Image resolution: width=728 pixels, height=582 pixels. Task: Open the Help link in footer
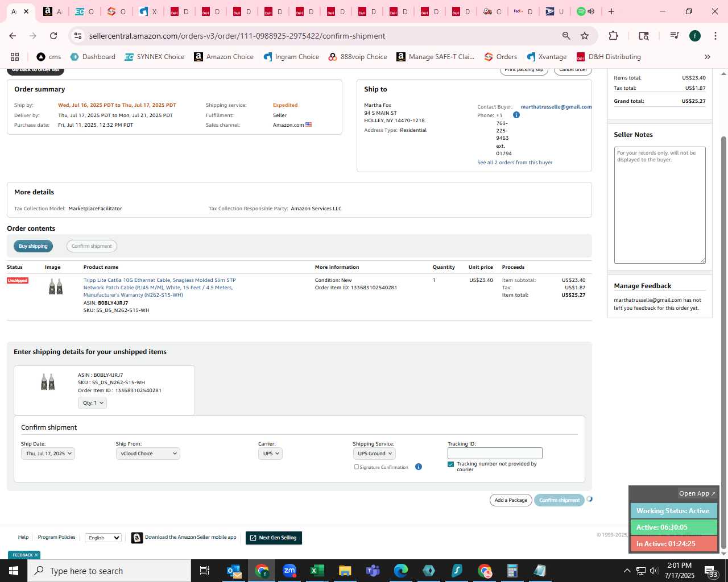pos(23,537)
